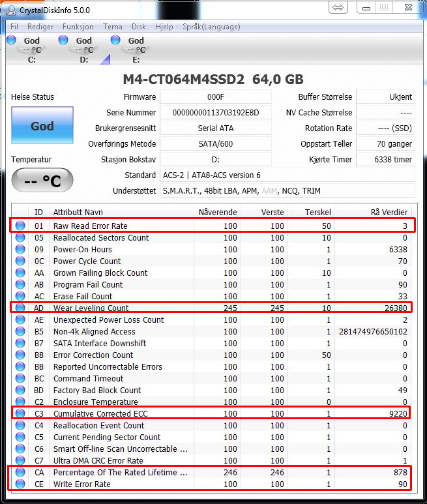The height and width of the screenshot is (504, 427).
Task: Select the Enclosure Temperature row name
Action: 95,402
